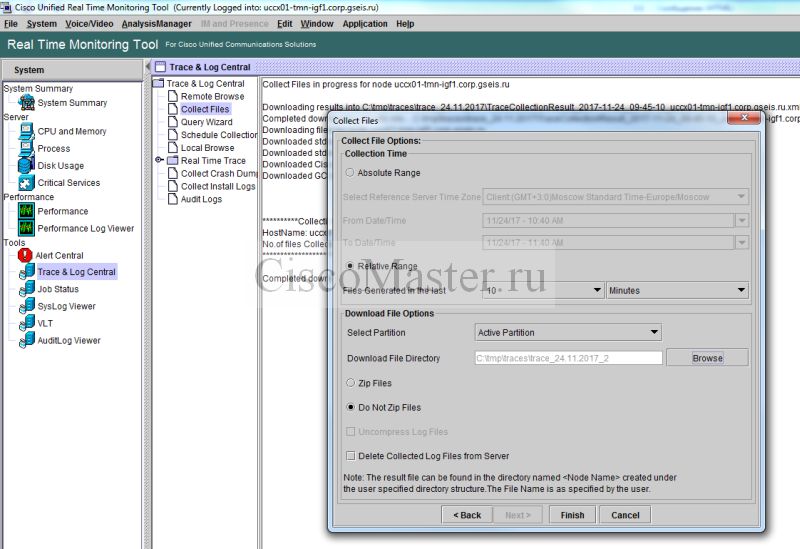This screenshot has height=549, width=800.
Task: Open the From Date/Time dropdown
Action: (x=742, y=220)
